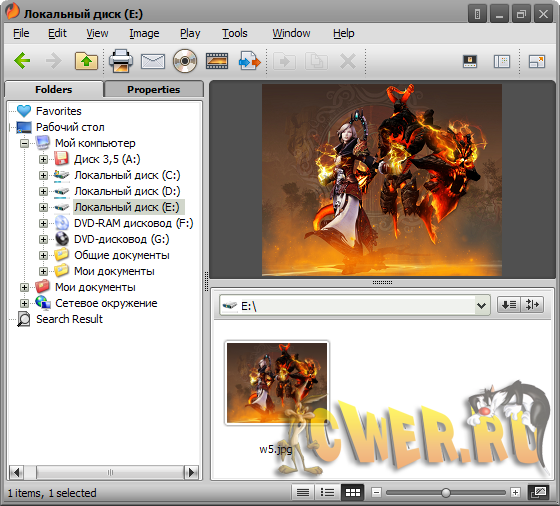Click the green Back arrow
Image resolution: width=560 pixels, height=506 pixels.
pyautogui.click(x=22, y=61)
